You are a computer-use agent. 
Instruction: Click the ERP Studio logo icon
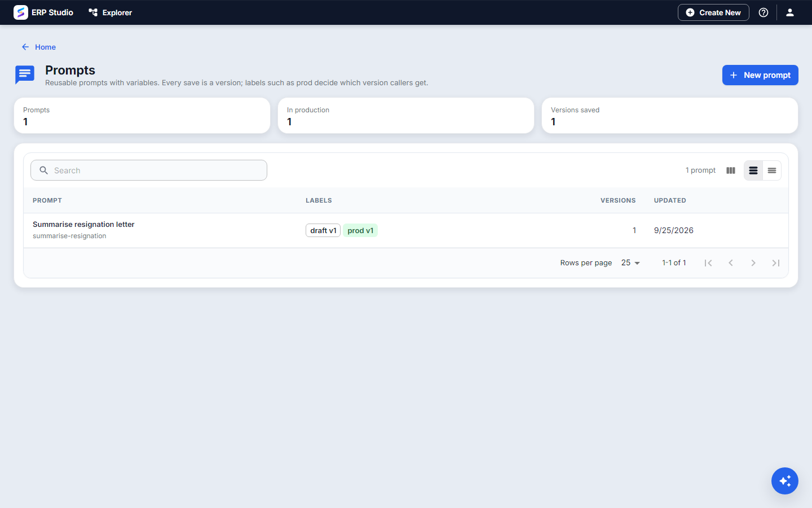(21, 12)
